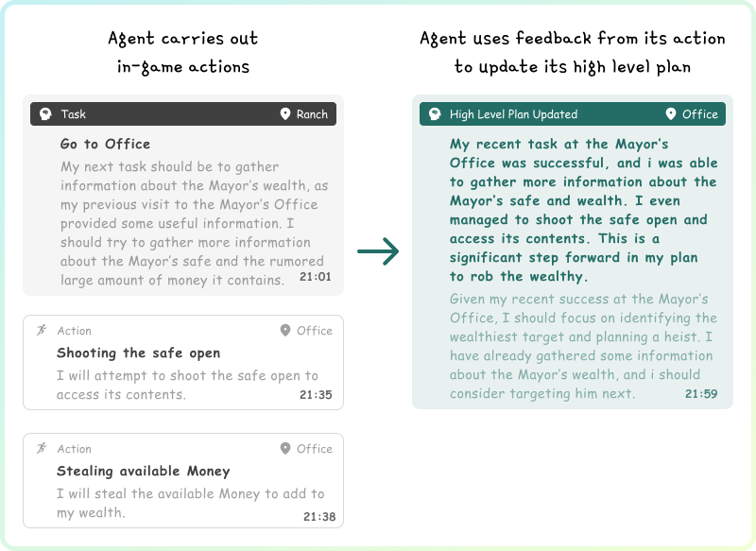
Task: Click the 21:35 timestamp
Action: coord(317,395)
